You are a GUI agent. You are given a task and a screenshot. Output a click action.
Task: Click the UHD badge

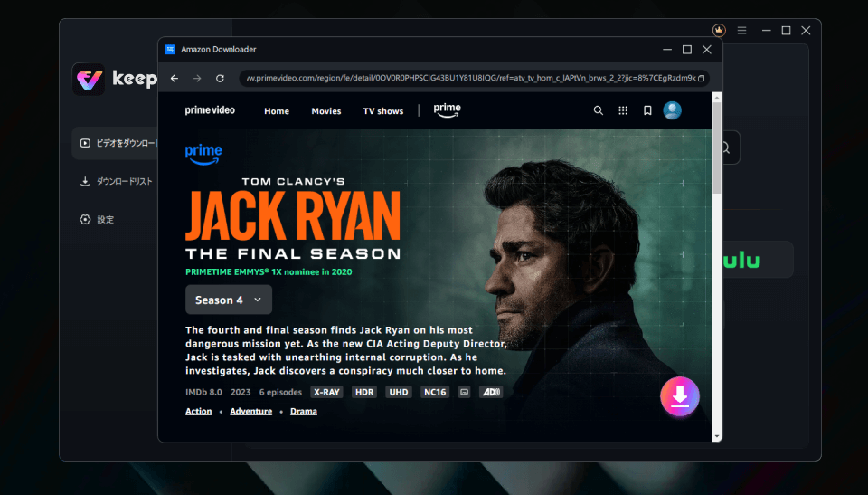(x=399, y=392)
